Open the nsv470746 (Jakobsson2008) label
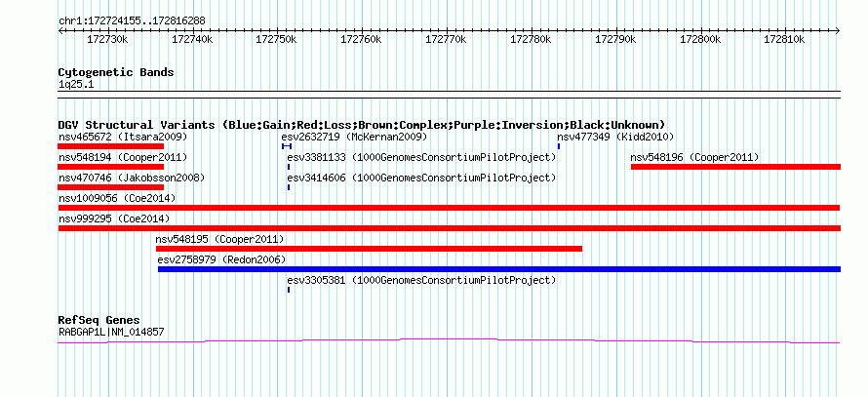 (132, 178)
